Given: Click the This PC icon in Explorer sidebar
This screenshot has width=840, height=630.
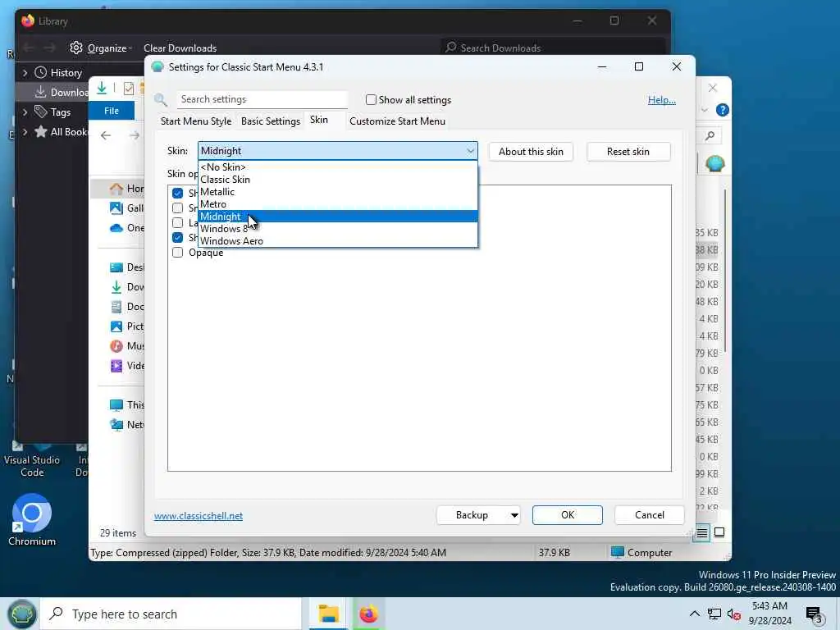Looking at the screenshot, I should (x=116, y=405).
